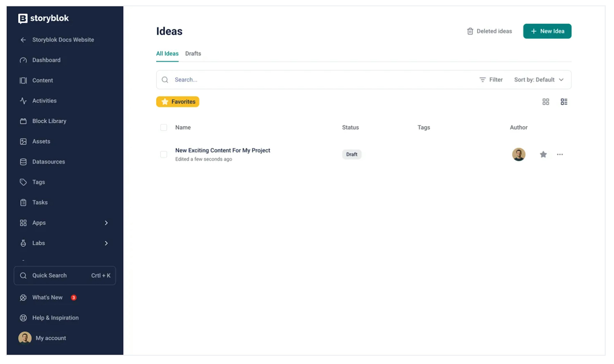
Task: Check the New Exciting Content row checkbox
Action: click(164, 155)
